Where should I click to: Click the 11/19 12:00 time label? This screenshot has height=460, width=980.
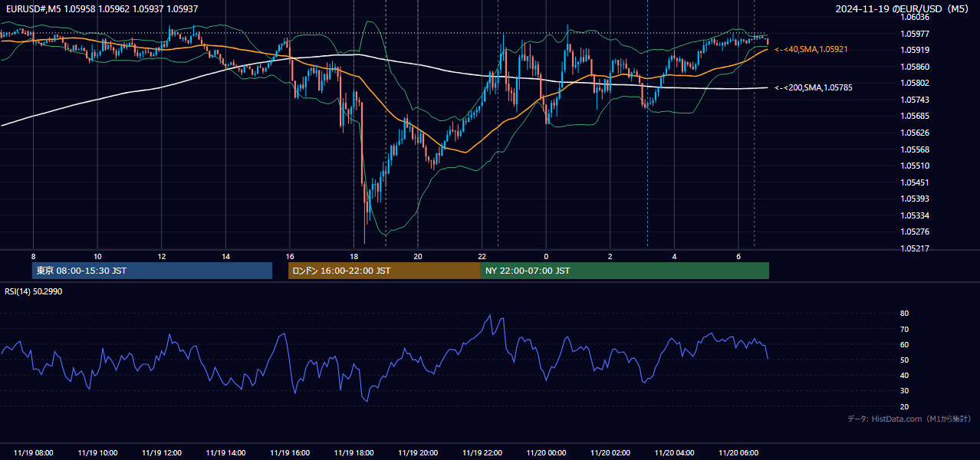click(x=162, y=453)
